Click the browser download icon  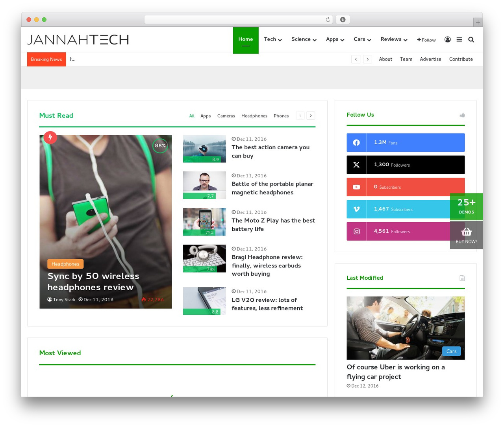(343, 20)
